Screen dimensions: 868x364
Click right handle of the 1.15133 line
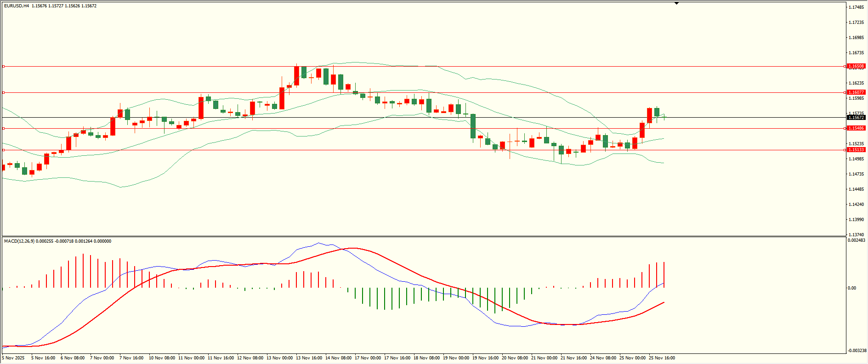pyautogui.click(x=845, y=150)
